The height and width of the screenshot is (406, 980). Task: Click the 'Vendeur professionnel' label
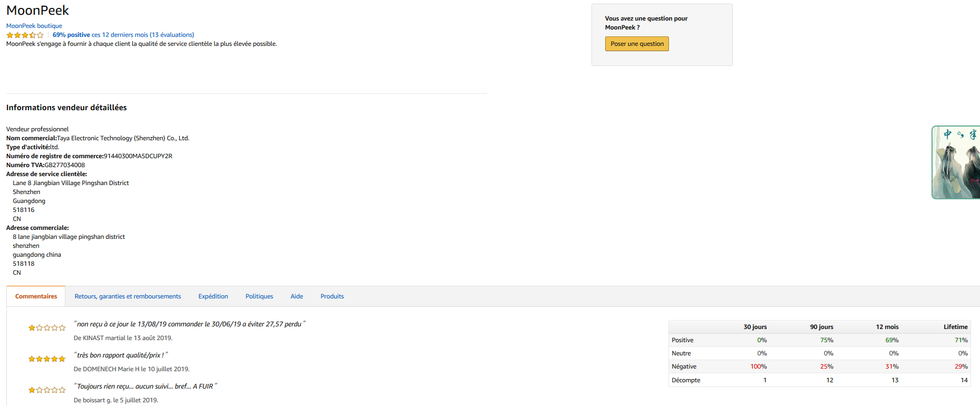(37, 129)
